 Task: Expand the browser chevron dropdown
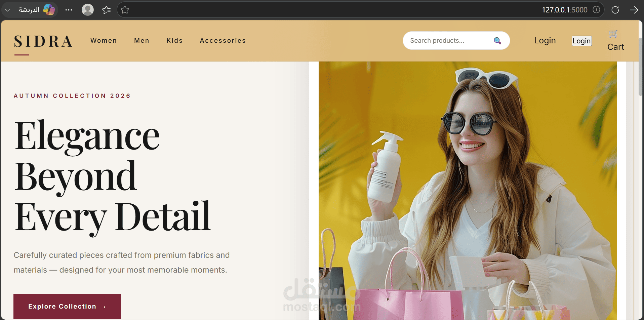7,10
